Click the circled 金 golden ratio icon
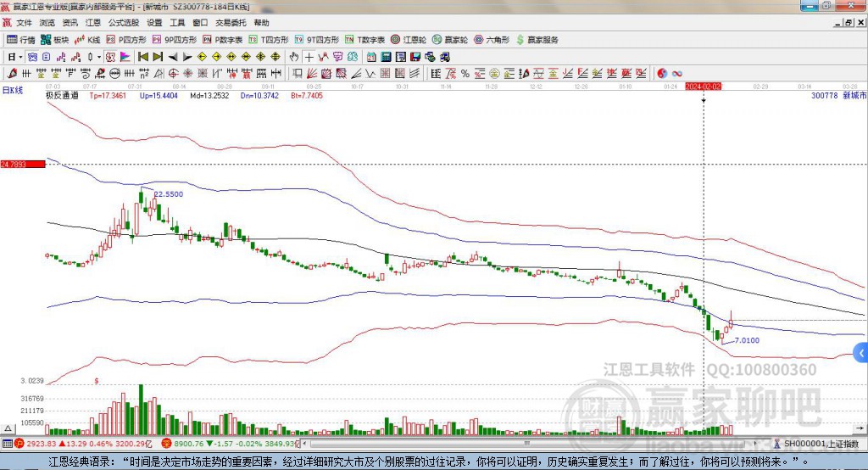Viewport: 868px width, 470px height. click(494, 73)
